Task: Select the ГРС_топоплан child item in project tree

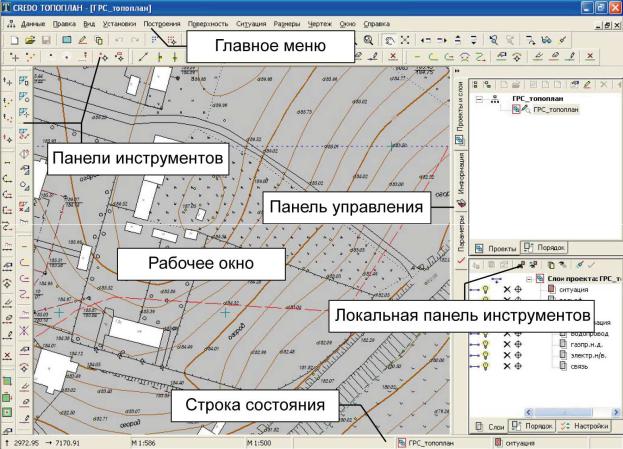Action: (x=555, y=109)
